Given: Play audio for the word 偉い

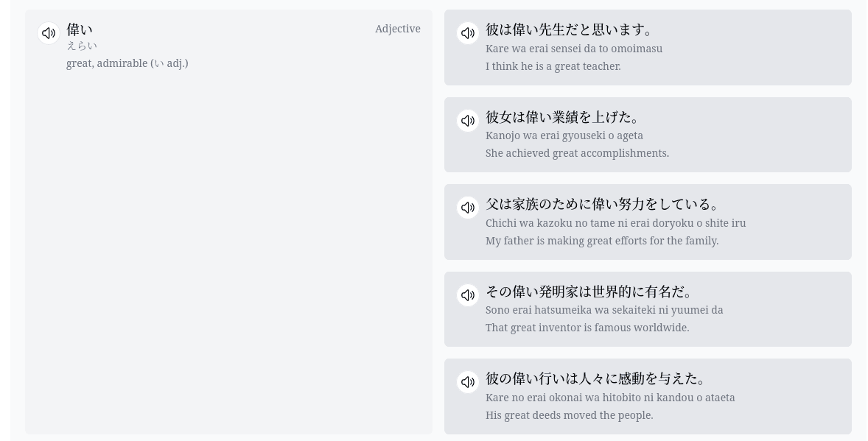Looking at the screenshot, I should [x=48, y=33].
